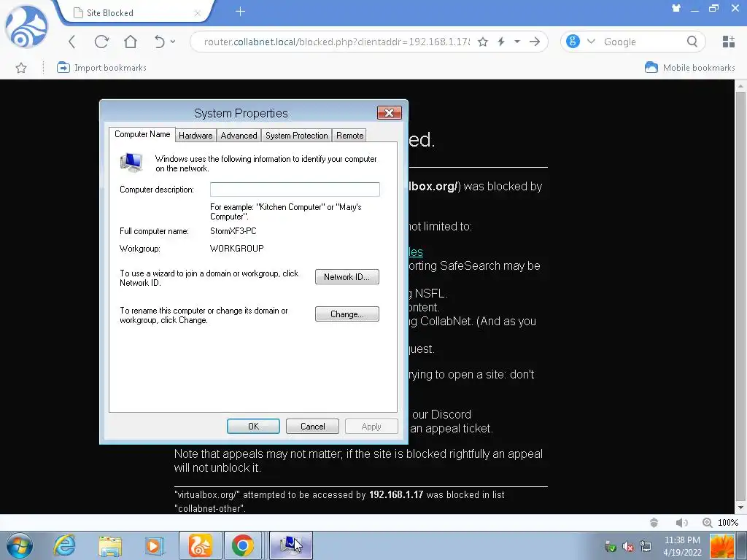This screenshot has height=560, width=747.
Task: Go back with the browser back arrow
Action: (x=72, y=42)
